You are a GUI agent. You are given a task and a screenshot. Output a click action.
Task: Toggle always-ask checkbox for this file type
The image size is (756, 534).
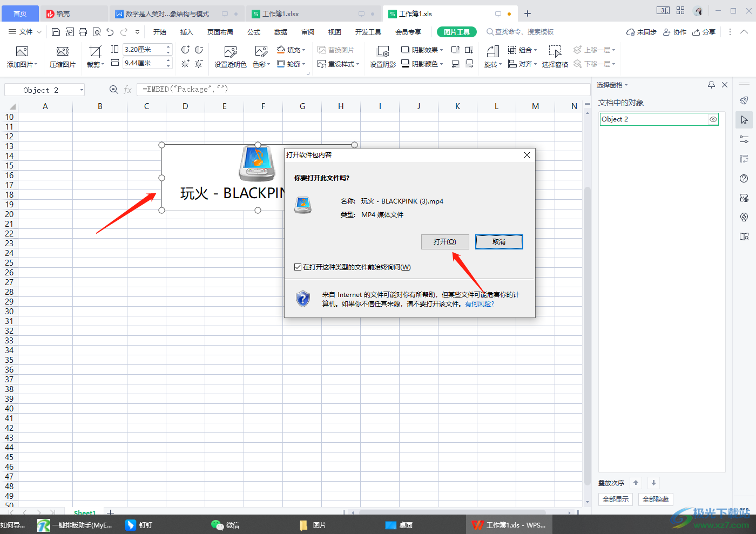(x=298, y=267)
